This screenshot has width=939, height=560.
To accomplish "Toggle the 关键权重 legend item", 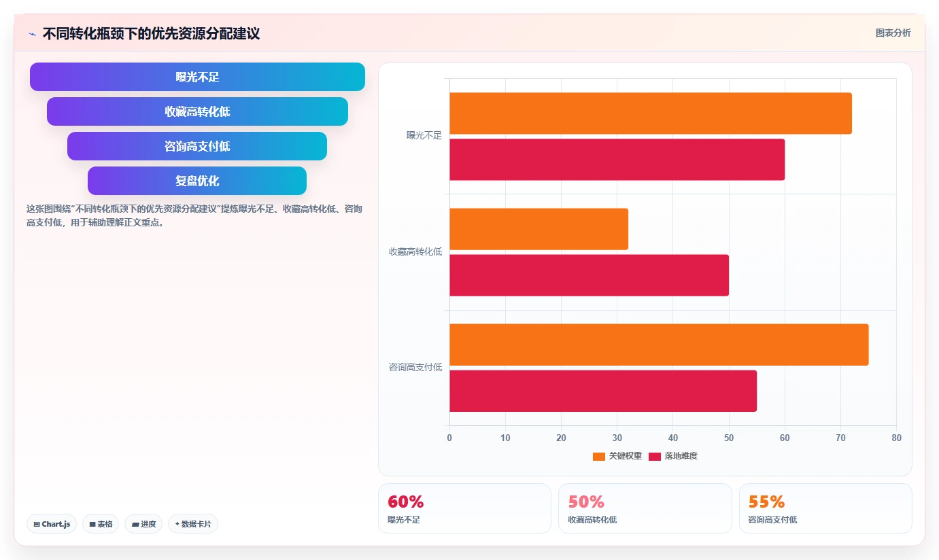I will (617, 456).
